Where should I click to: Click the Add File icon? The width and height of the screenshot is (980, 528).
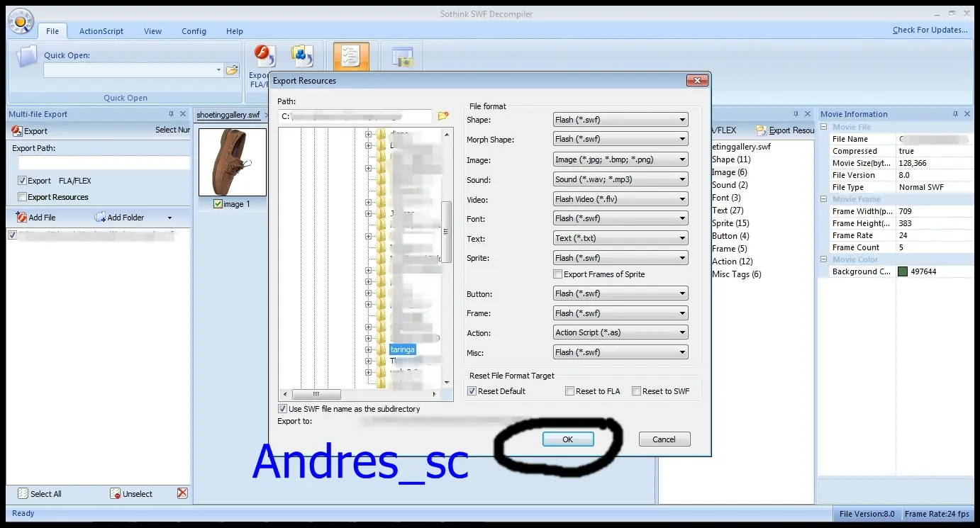22,218
